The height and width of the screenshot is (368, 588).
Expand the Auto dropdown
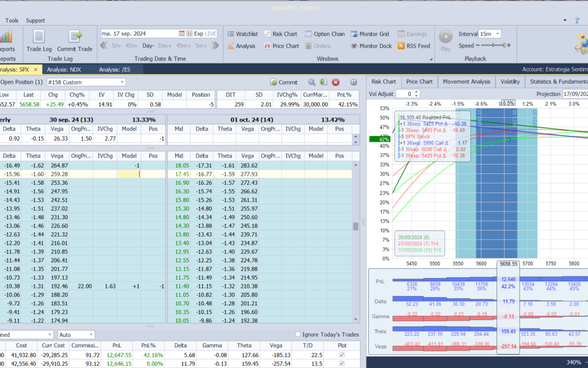pyautogui.click(x=90, y=335)
